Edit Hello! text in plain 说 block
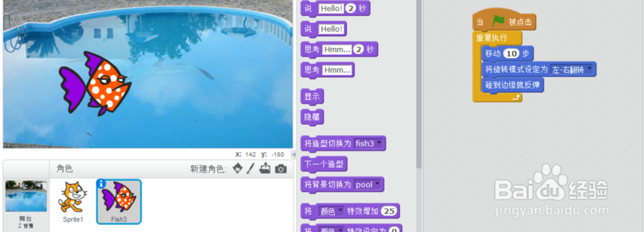This screenshot has height=232, width=644. (331, 29)
